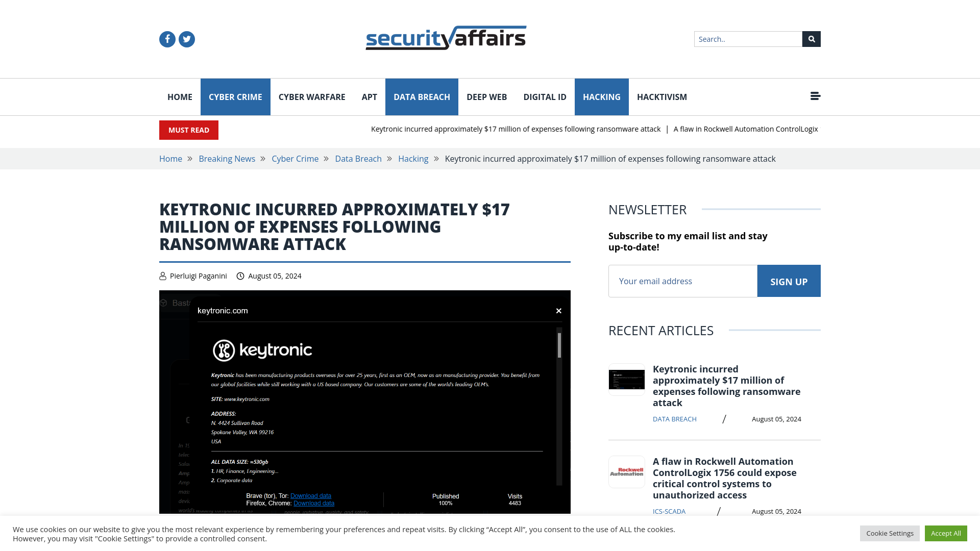Click the Accept All cookies toggle
Image resolution: width=980 pixels, height=551 pixels.
946,533
